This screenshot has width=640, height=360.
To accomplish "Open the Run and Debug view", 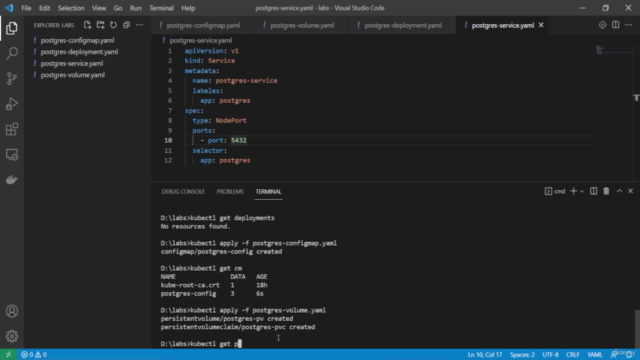I will pos(12,104).
